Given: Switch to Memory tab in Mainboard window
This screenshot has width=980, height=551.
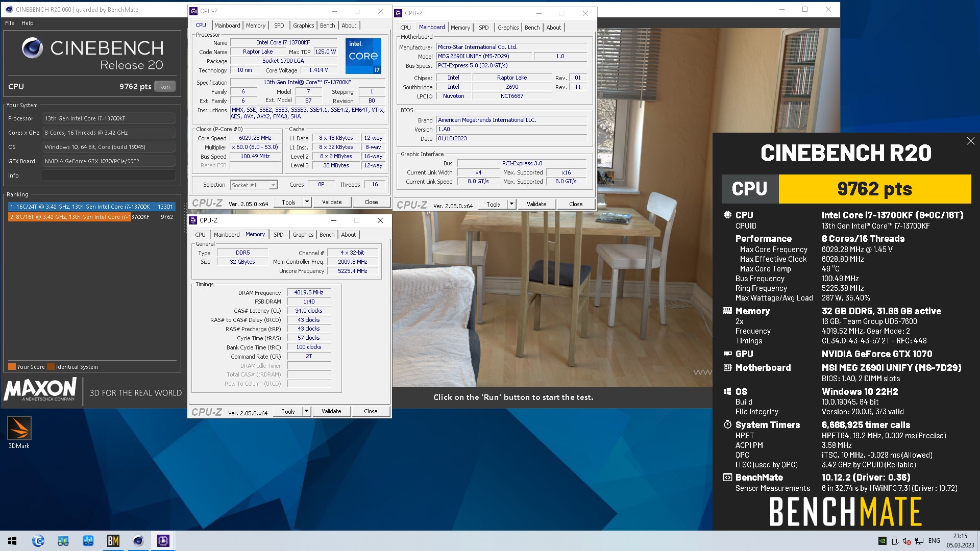Looking at the screenshot, I should tap(460, 28).
